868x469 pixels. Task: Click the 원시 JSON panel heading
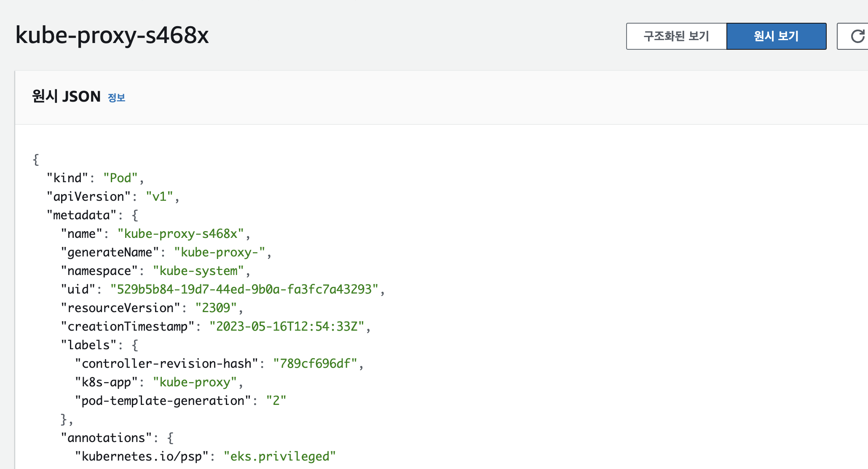67,97
